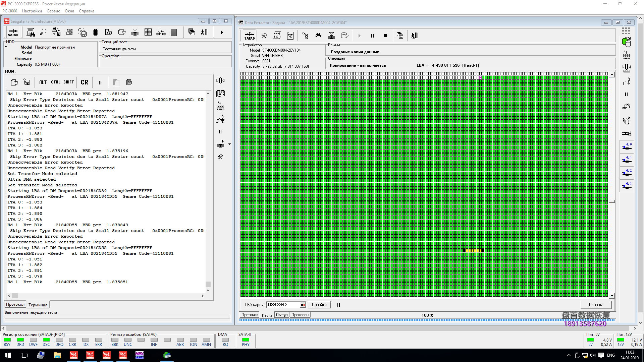Viewport: 644px width, 362px height.
Task: Switch to the Процессы tab
Action: (300, 315)
